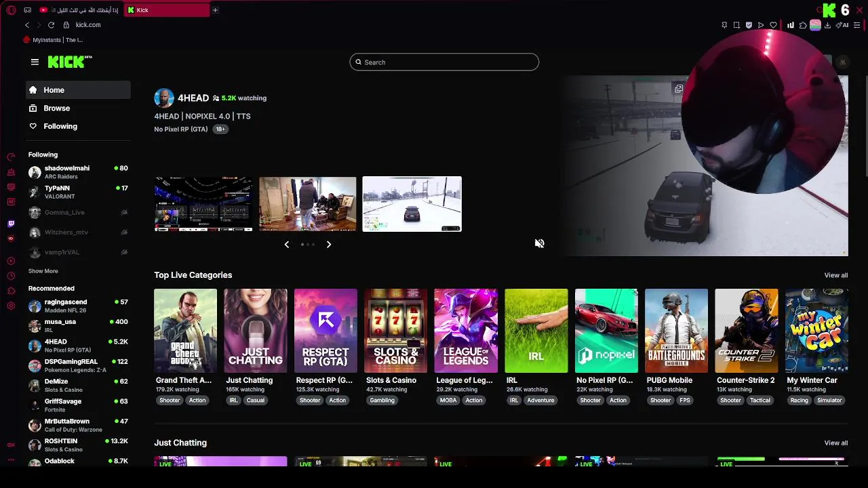Open Twitch in the Opera sidebar
Viewport: 868px width, 488px height.
(x=11, y=223)
